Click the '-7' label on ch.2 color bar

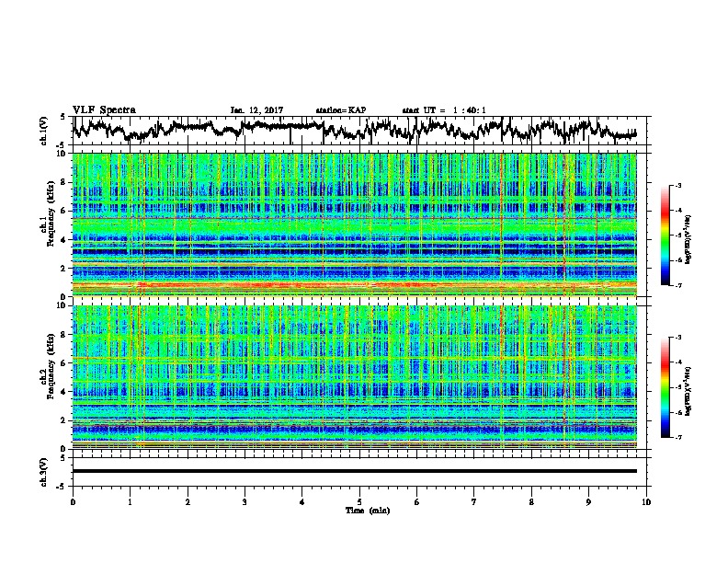[677, 437]
